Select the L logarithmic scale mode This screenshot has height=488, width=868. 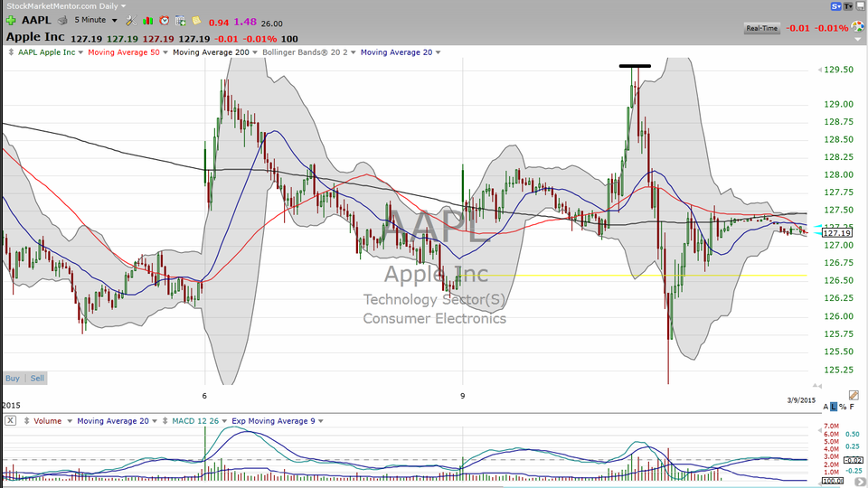834,407
